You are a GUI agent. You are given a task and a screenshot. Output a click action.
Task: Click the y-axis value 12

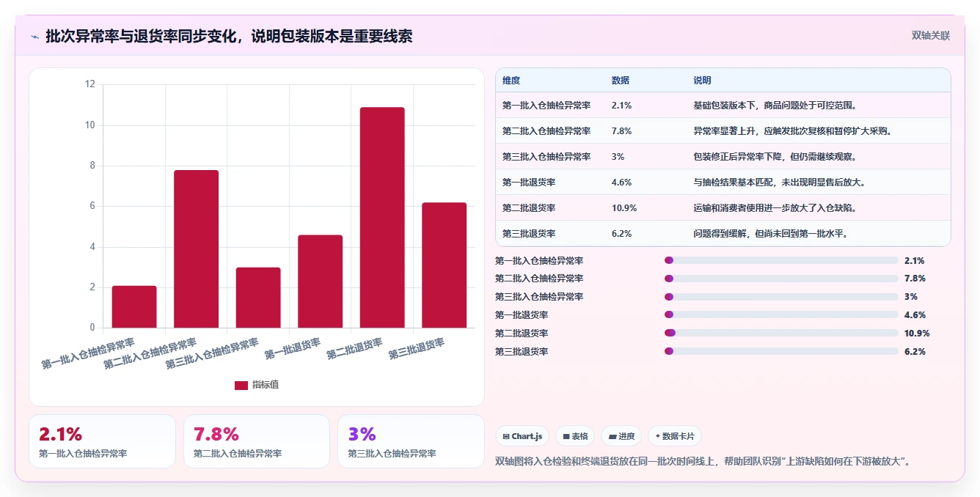90,84
